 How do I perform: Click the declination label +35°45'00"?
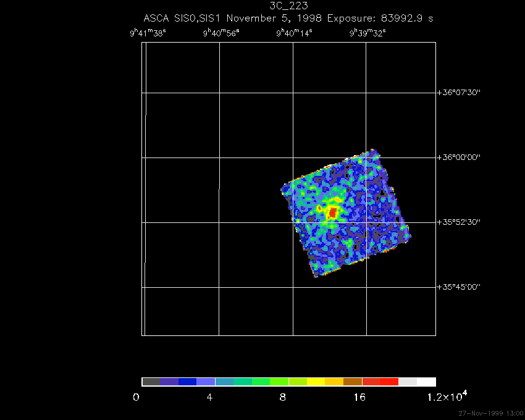point(459,287)
